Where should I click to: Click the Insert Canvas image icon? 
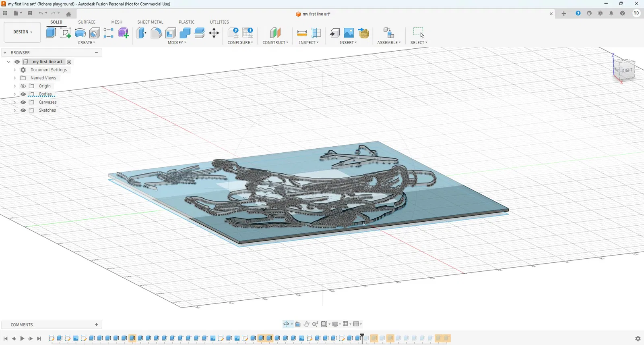click(x=349, y=33)
